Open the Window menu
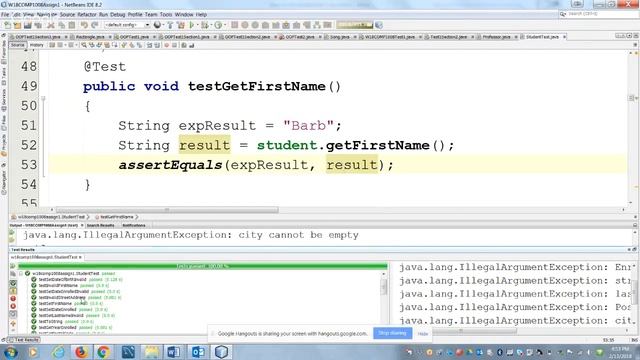Screen dimensions: 640x360 click(184, 14)
